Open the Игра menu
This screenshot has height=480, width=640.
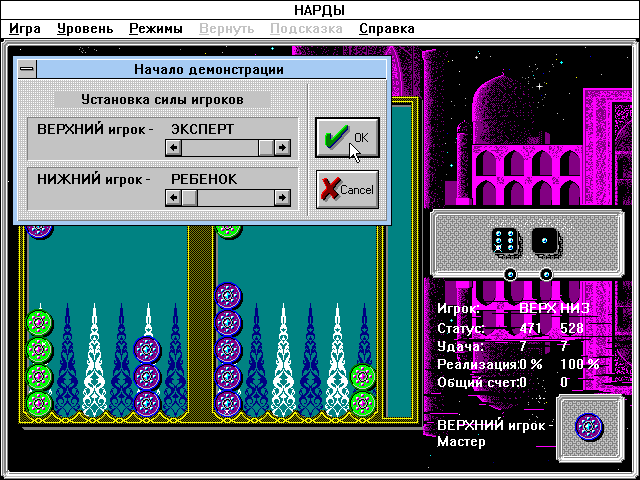25,29
